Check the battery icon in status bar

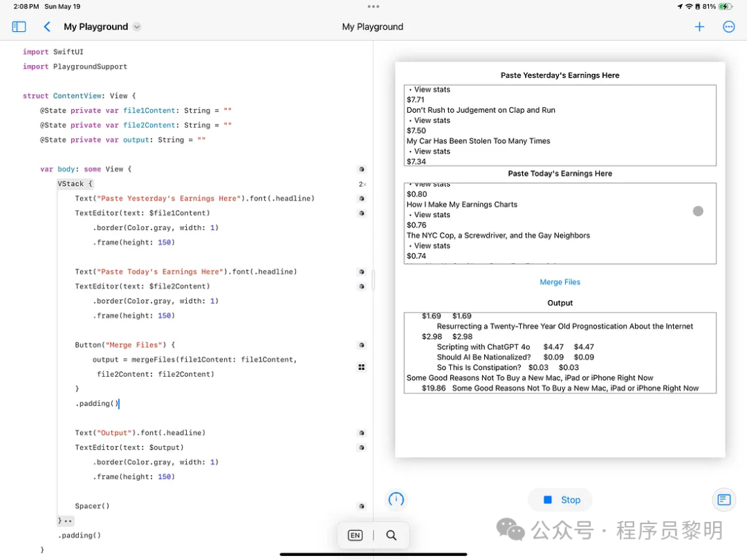pyautogui.click(x=725, y=7)
